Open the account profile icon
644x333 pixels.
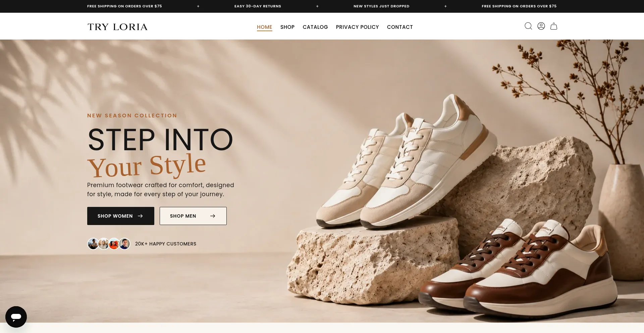click(x=541, y=26)
